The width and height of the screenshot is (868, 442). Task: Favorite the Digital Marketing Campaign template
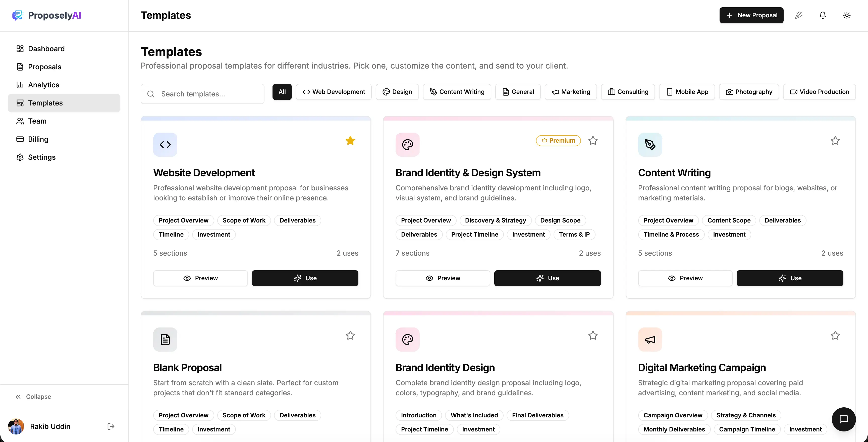pyautogui.click(x=835, y=336)
